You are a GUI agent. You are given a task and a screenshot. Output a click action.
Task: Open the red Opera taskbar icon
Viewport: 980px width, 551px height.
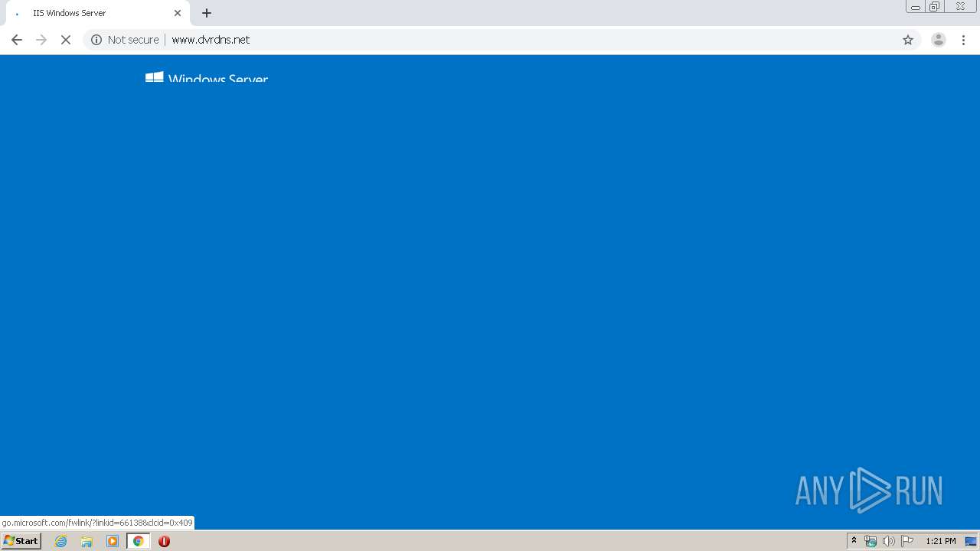tap(164, 541)
